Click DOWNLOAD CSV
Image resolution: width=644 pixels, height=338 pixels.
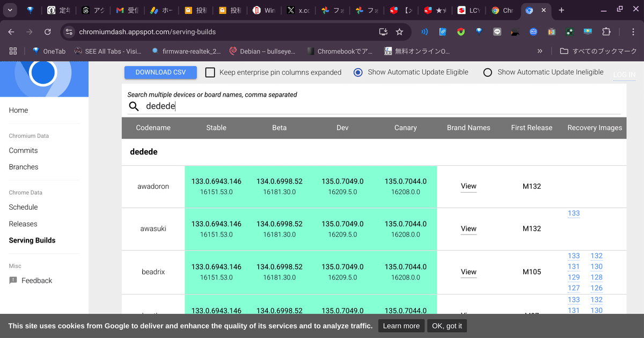(160, 72)
